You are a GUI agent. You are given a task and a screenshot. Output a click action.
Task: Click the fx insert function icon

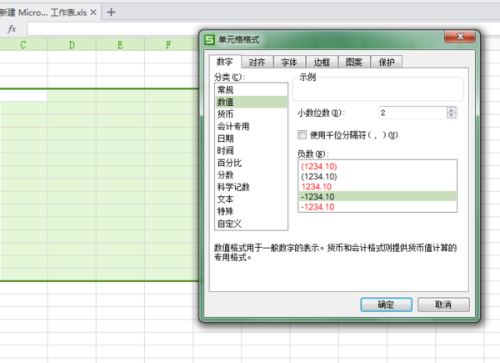[x=12, y=29]
